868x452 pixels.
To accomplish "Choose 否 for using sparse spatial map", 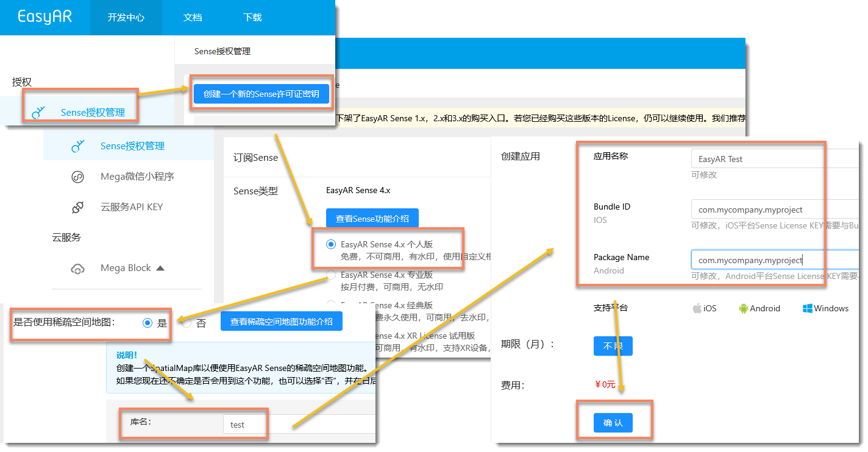I will point(187,323).
